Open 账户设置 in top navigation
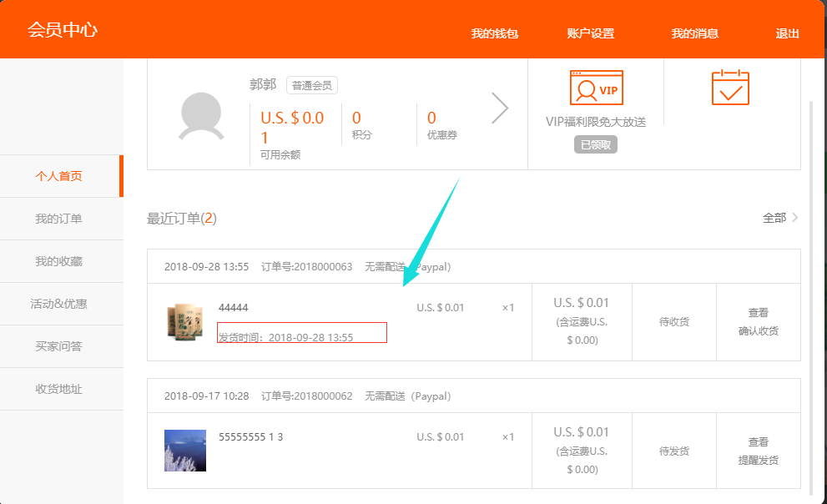This screenshot has height=504, width=827. click(x=590, y=33)
